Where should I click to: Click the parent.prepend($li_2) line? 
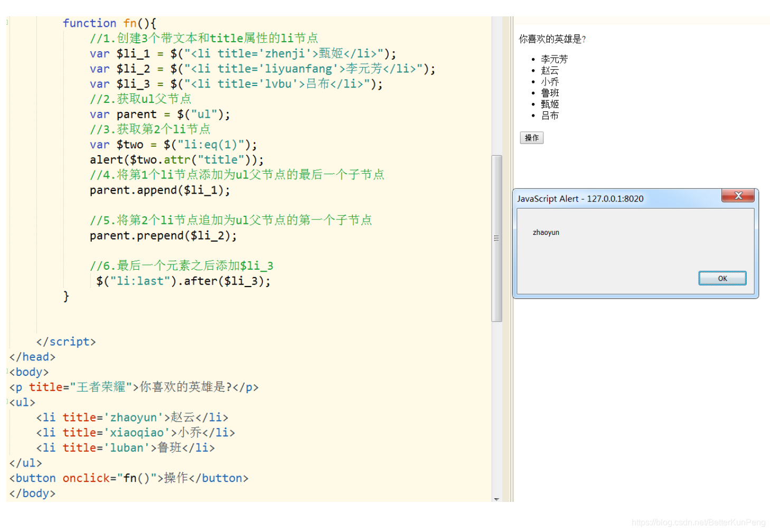pyautogui.click(x=163, y=235)
